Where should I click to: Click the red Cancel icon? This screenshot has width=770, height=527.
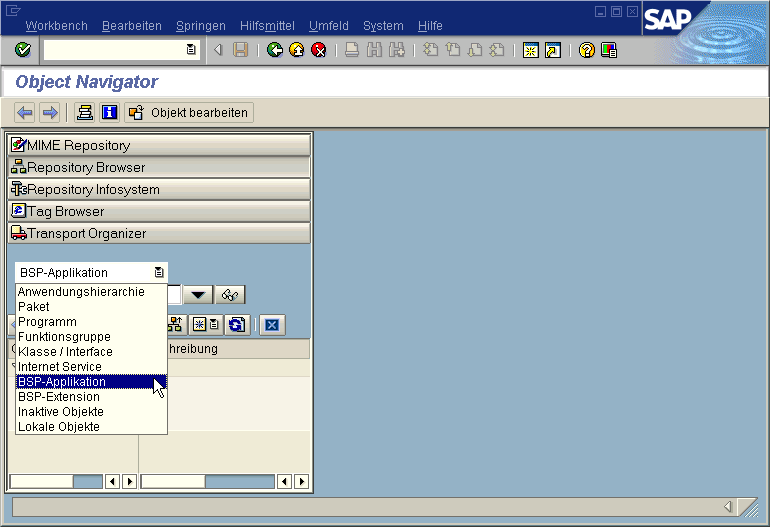coord(319,50)
